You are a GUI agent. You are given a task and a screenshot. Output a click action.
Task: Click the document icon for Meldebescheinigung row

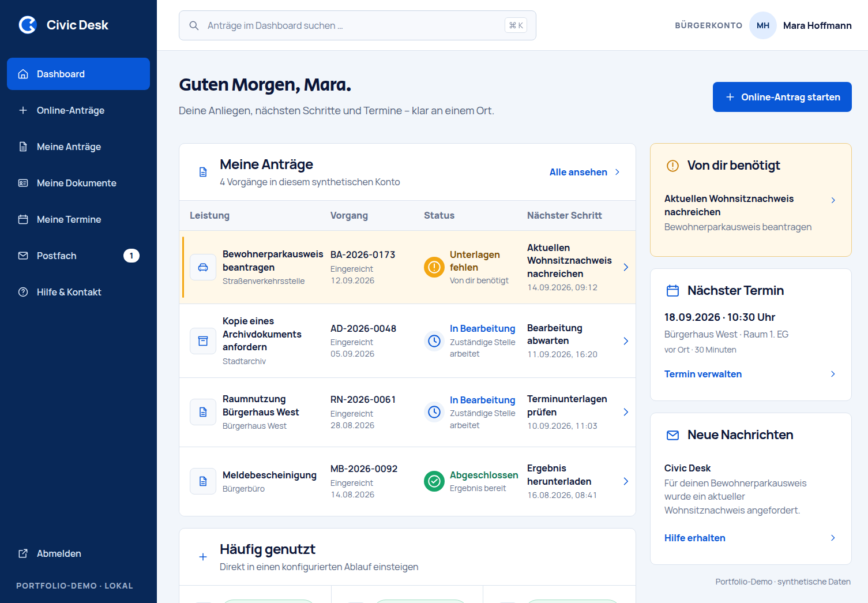pos(203,481)
